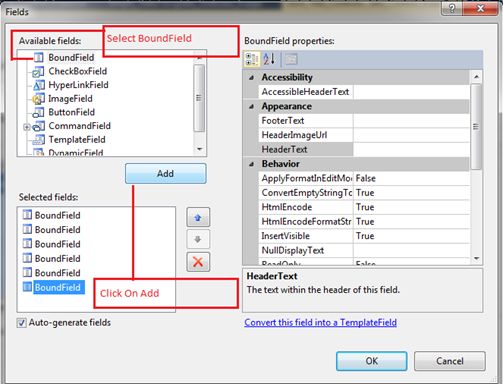Click the InsertVisible True value
The height and width of the screenshot is (384, 503).
[x=412, y=236]
